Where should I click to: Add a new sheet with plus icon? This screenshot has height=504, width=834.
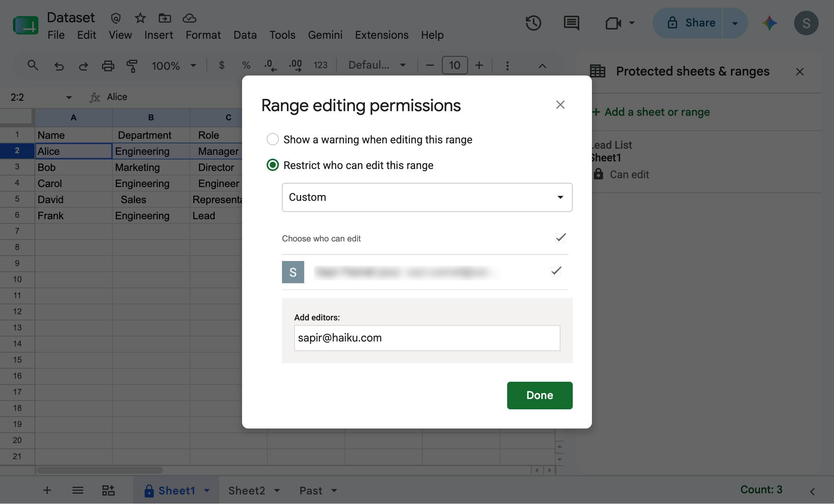[47, 490]
